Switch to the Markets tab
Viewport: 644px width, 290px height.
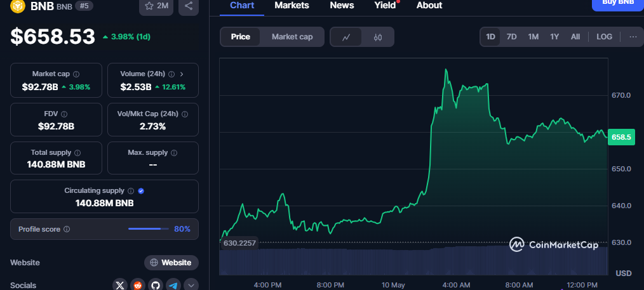292,6
